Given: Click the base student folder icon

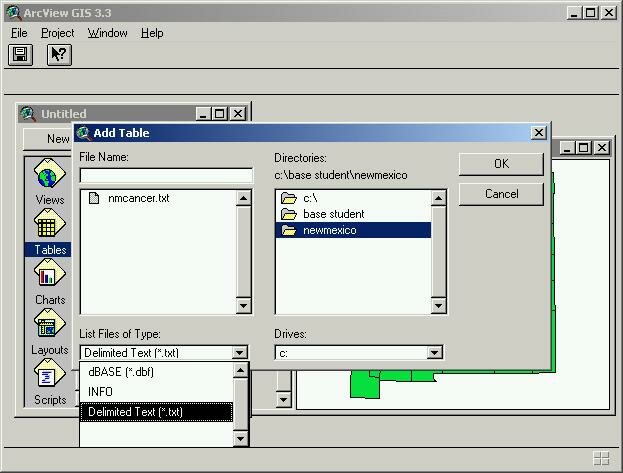Looking at the screenshot, I should click(x=289, y=214).
